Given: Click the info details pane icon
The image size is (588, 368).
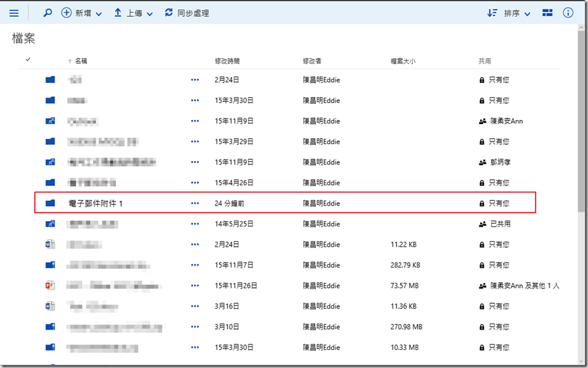Looking at the screenshot, I should (x=568, y=13).
